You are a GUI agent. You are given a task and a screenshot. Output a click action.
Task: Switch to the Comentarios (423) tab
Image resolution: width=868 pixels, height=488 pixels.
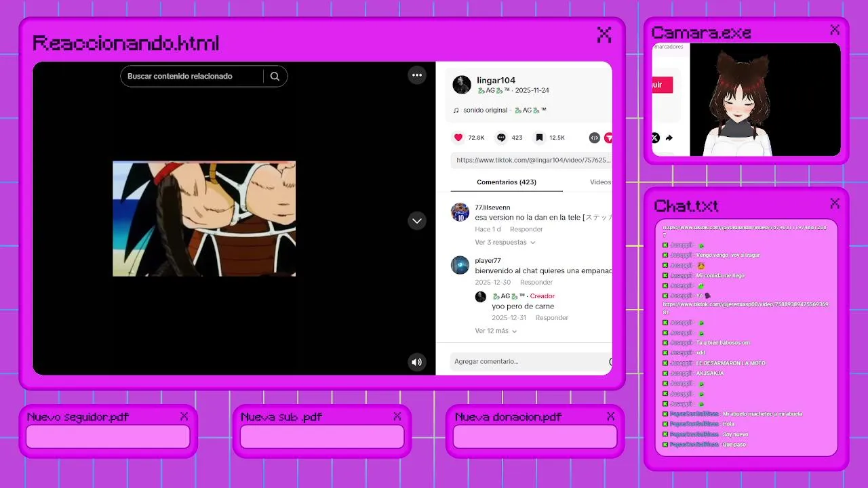point(507,182)
